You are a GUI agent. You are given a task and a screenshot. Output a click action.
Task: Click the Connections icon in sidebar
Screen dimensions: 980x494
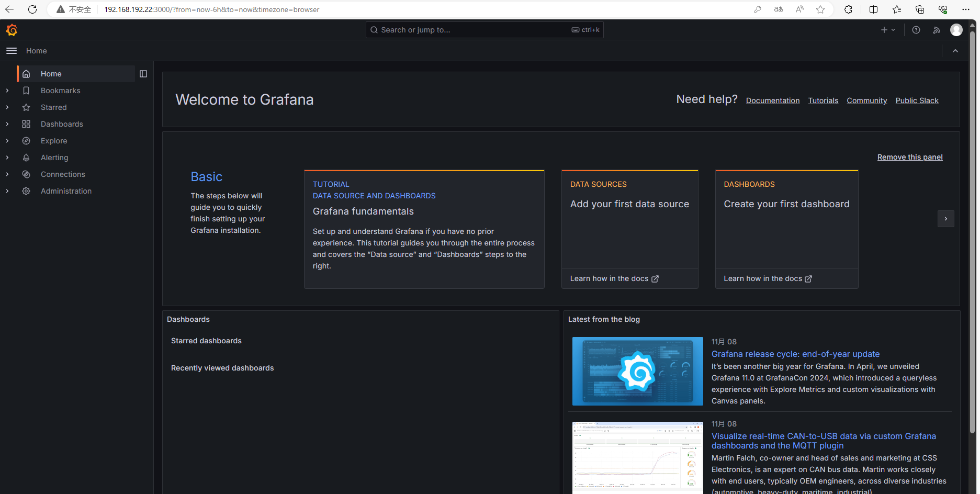[x=26, y=174]
